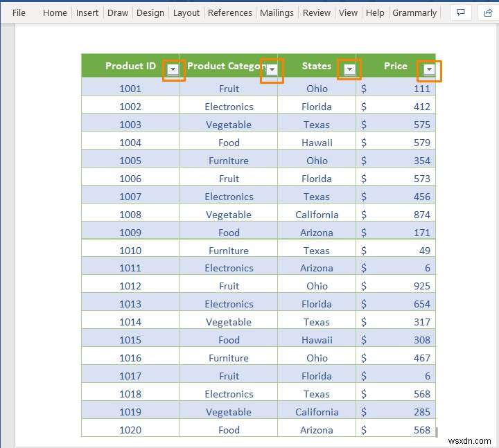Click price value 467
The height and width of the screenshot is (448, 499).
click(x=422, y=358)
